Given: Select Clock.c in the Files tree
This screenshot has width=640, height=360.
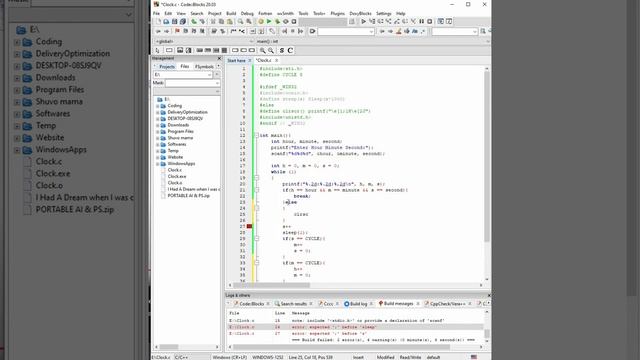Looking at the screenshot, I should point(175,170).
